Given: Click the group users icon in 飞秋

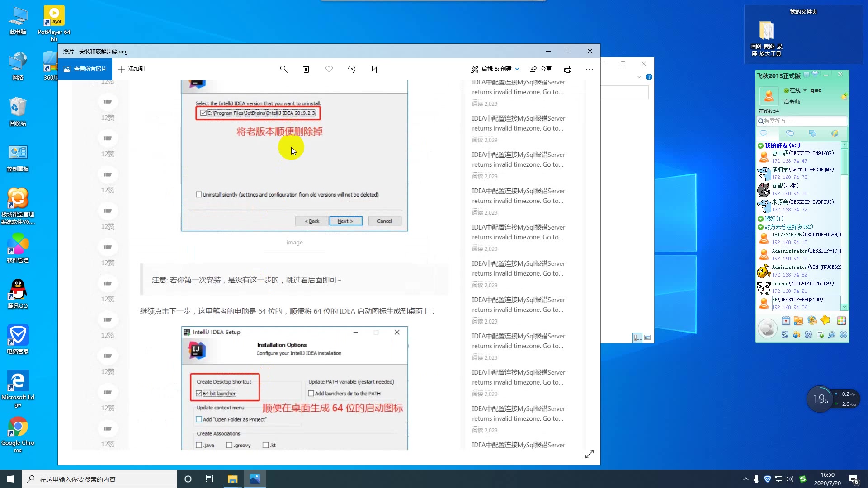Looking at the screenshot, I should point(797,335).
